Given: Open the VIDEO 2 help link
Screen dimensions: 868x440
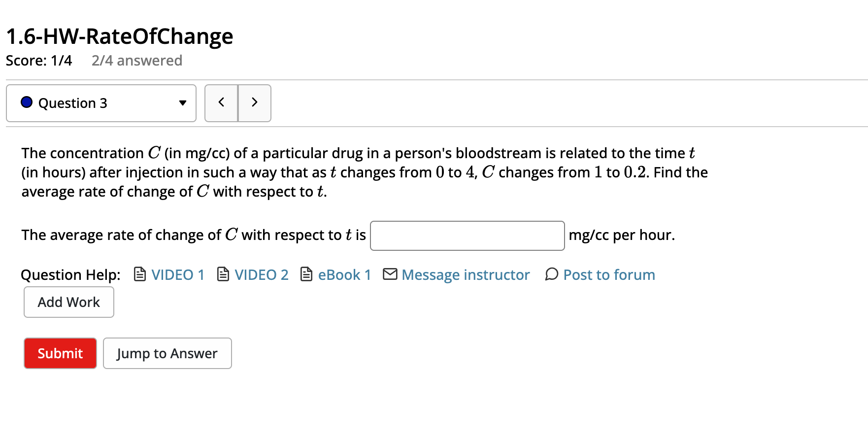Looking at the screenshot, I should click(x=262, y=274).
